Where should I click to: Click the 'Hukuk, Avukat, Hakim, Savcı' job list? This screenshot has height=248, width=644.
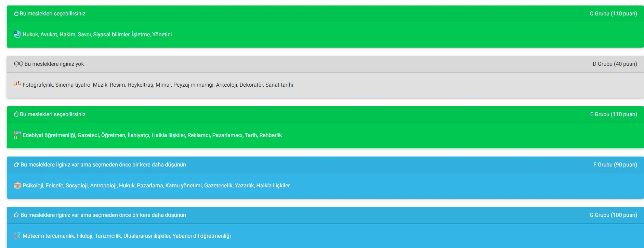pos(97,35)
